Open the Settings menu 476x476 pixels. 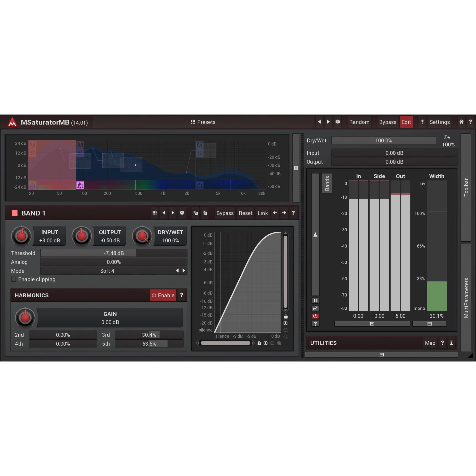[440, 122]
